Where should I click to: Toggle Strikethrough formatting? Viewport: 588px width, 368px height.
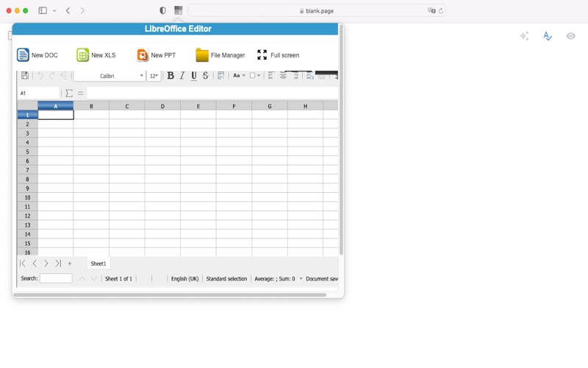coord(206,76)
